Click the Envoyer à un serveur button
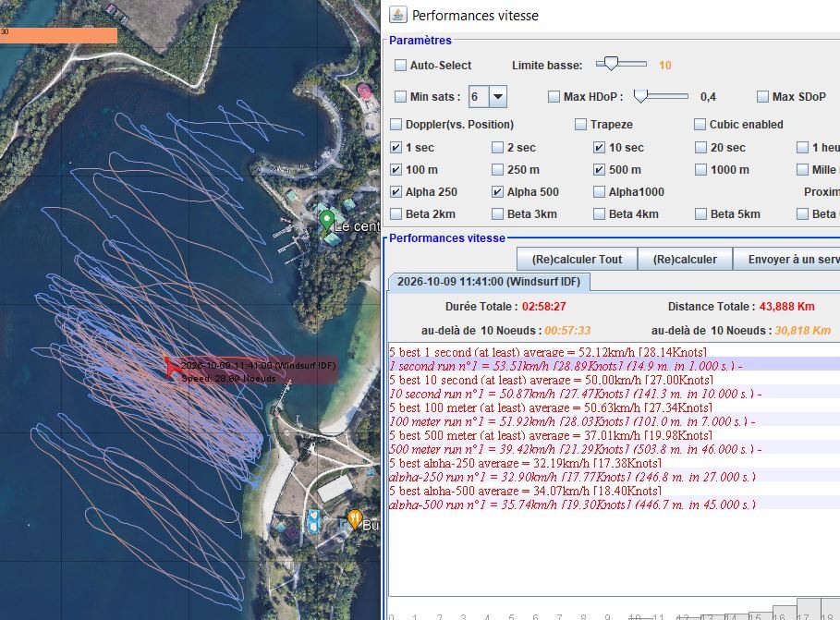Image resolution: width=840 pixels, height=620 pixels. tap(786, 260)
